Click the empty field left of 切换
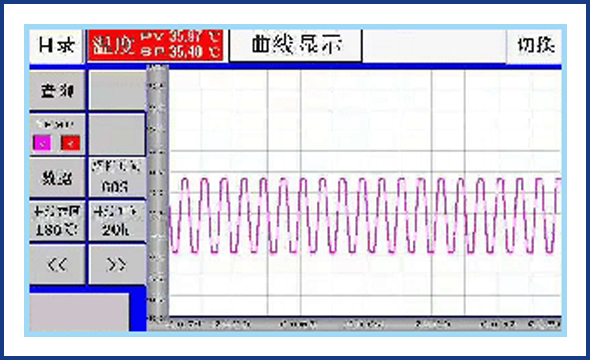 click(434, 46)
